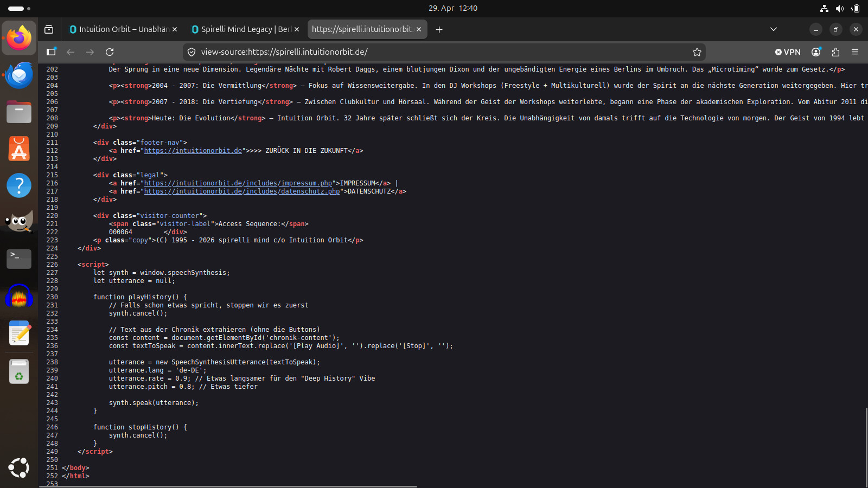Screen dimensions: 868x488
Task: Launch GIMP from the dock
Action: (19, 222)
